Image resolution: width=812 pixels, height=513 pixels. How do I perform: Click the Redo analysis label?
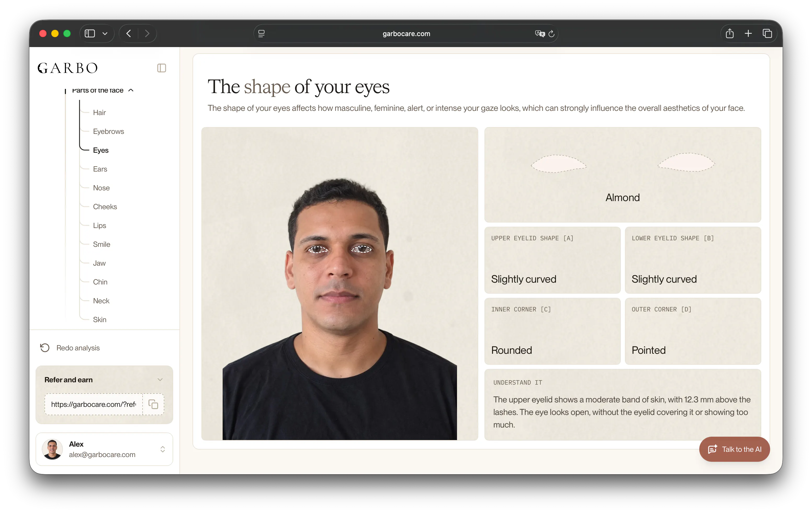pos(78,348)
